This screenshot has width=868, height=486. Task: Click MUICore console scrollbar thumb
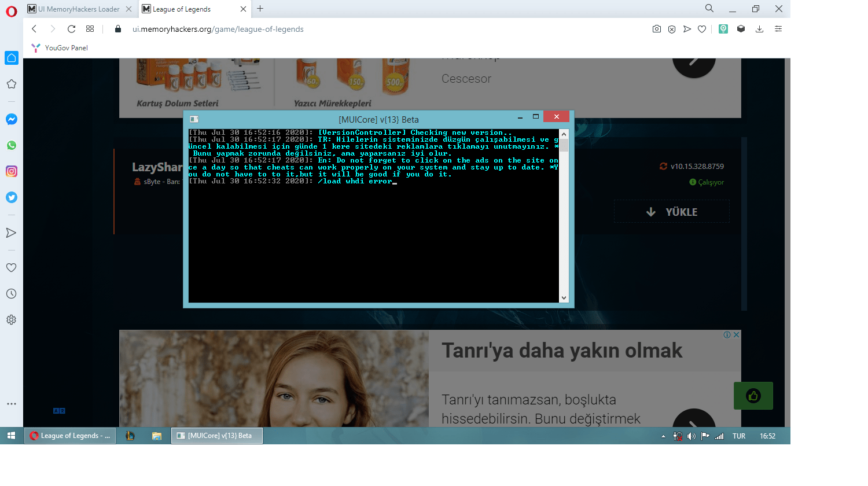coord(564,145)
